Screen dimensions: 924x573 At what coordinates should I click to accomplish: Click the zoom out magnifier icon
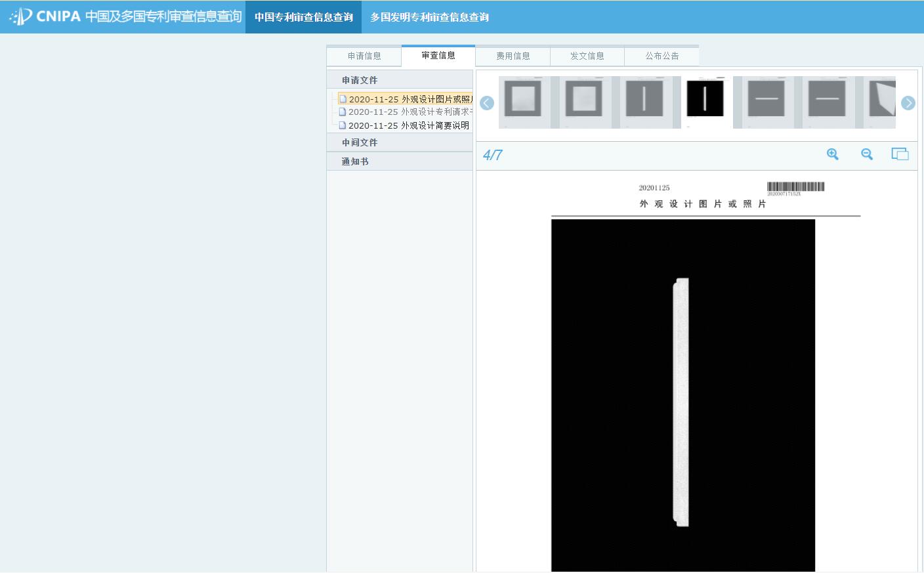867,154
